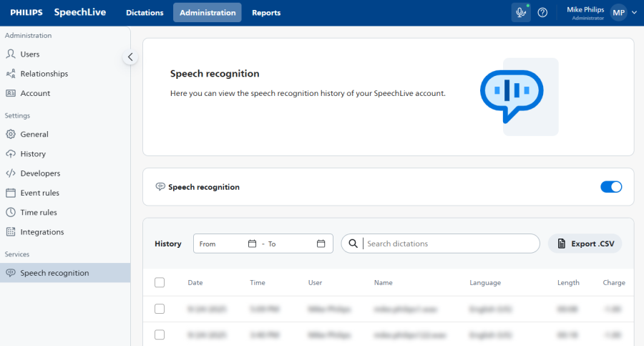Sort by the Name column header
This screenshot has height=346, width=644.
tap(384, 283)
